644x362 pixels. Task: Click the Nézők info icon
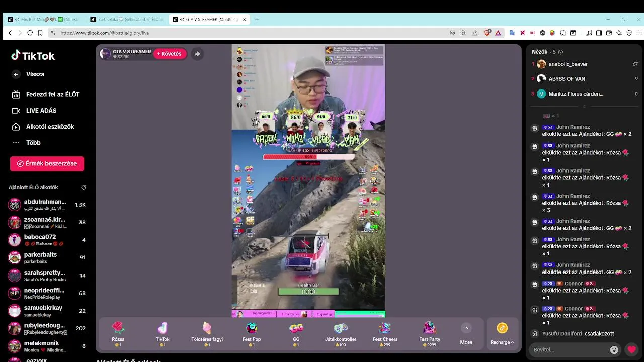pyautogui.click(x=561, y=52)
